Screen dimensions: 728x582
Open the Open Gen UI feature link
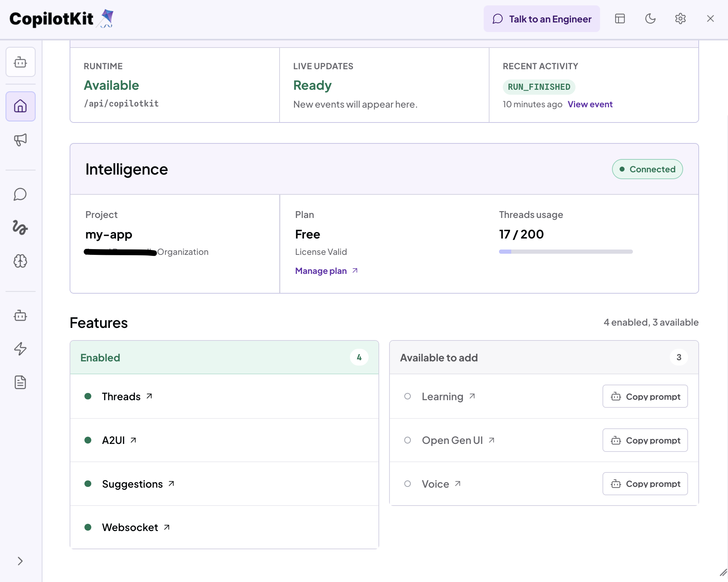(458, 440)
